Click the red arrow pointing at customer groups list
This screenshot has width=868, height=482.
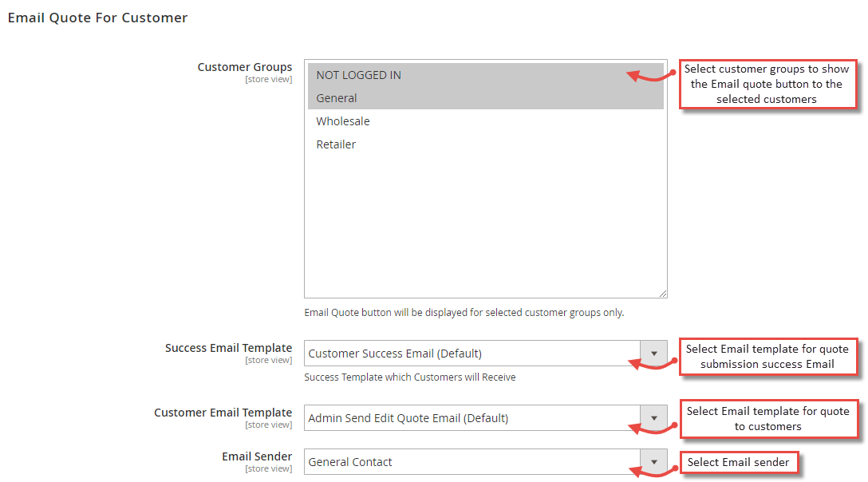(x=651, y=76)
